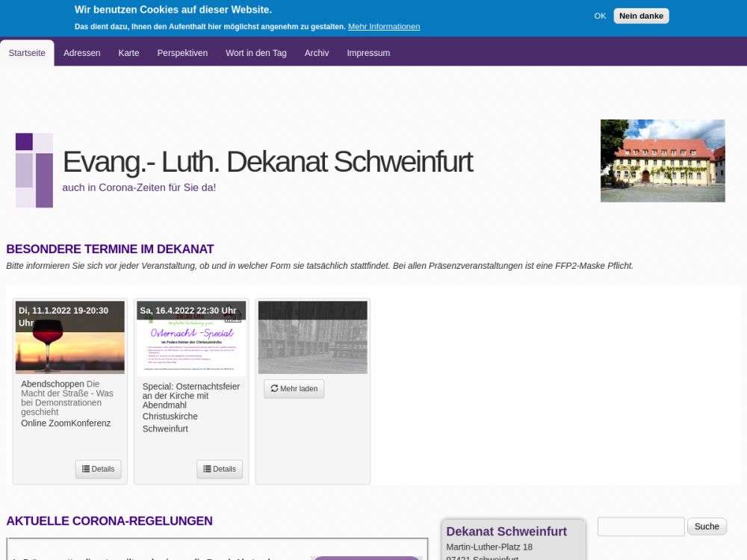
Task: Open the Perspektiven menu item
Action: pos(182,53)
